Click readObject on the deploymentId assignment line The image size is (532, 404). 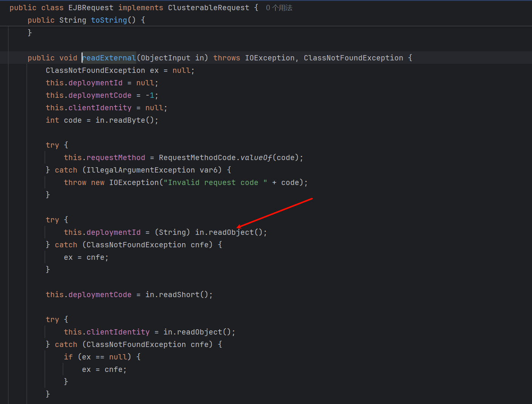[231, 232]
